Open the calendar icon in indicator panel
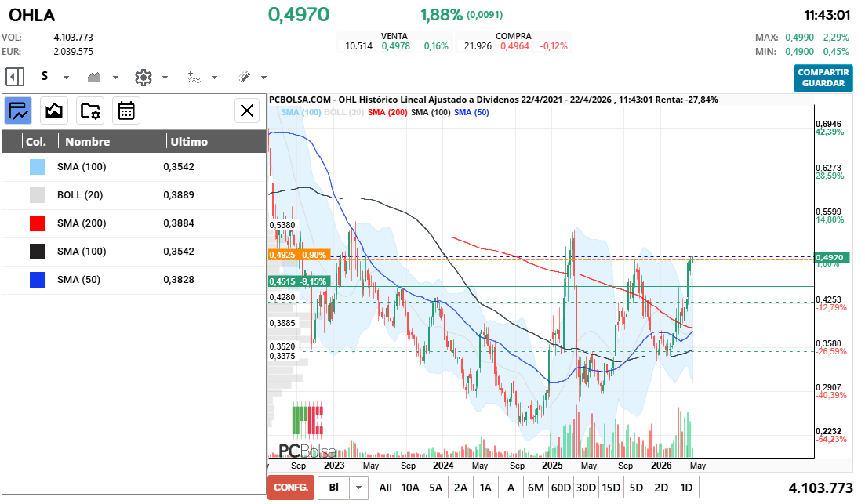The width and height of the screenshot is (865, 504). coord(128,111)
